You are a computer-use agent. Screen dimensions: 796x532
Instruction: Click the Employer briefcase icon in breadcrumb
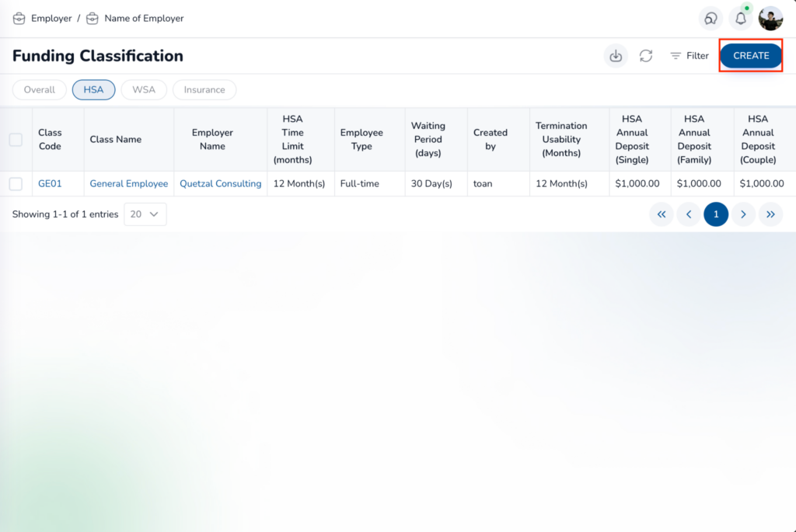click(x=19, y=19)
